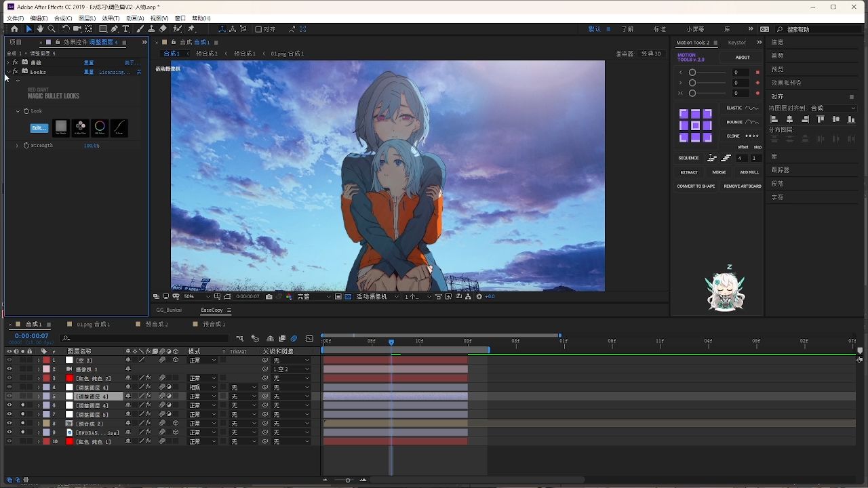Click the ADD NULL button
This screenshot has width=868, height=488.
(x=749, y=172)
